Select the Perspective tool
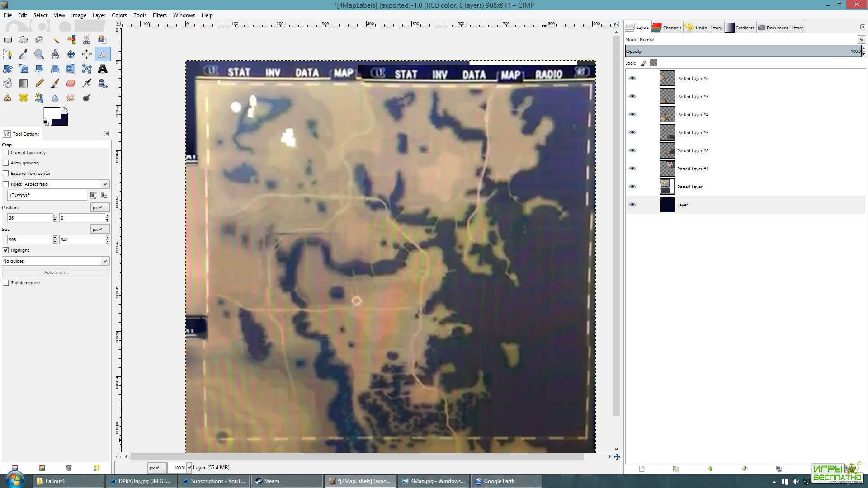The image size is (868, 488). (x=55, y=69)
